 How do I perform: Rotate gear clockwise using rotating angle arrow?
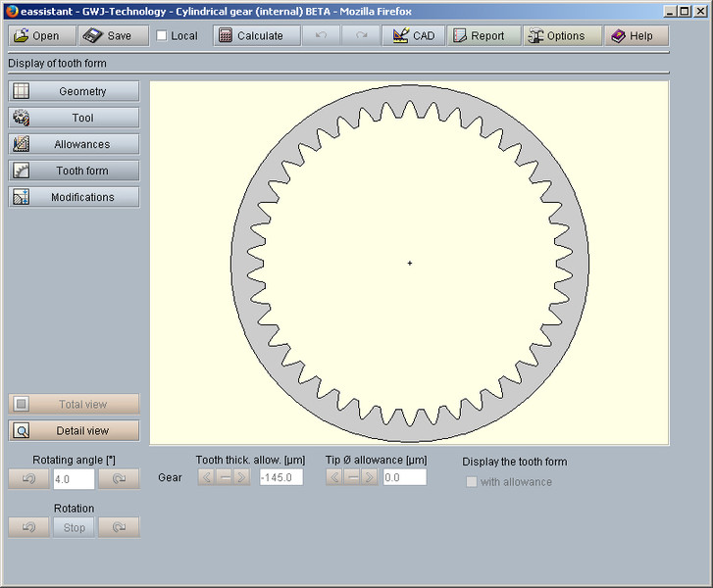(119, 478)
